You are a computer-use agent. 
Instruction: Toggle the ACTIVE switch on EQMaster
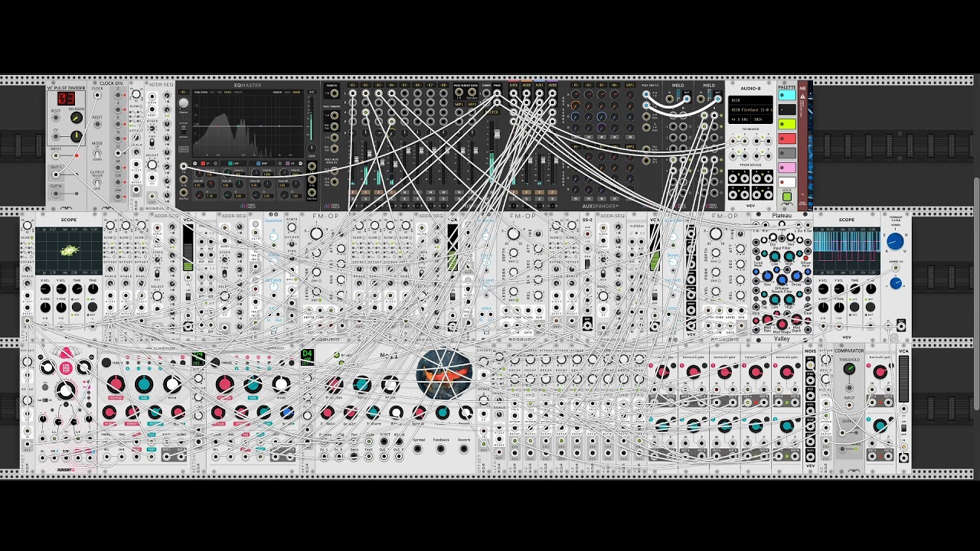(184, 129)
